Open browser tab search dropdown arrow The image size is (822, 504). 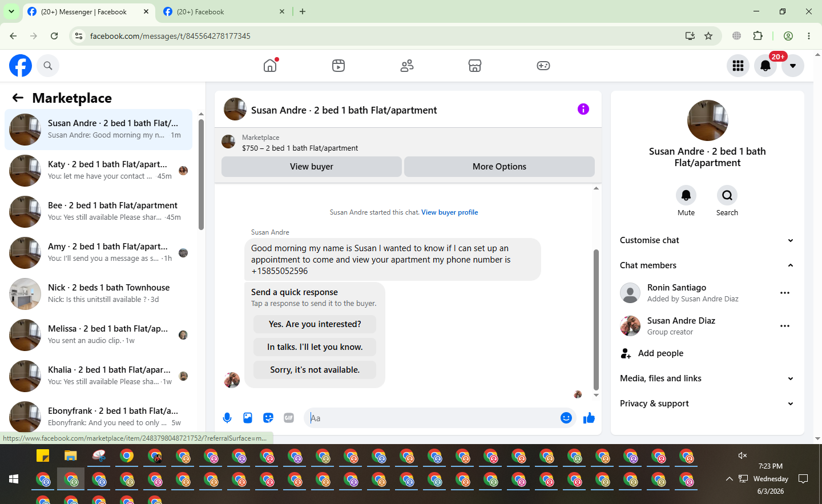11,11
